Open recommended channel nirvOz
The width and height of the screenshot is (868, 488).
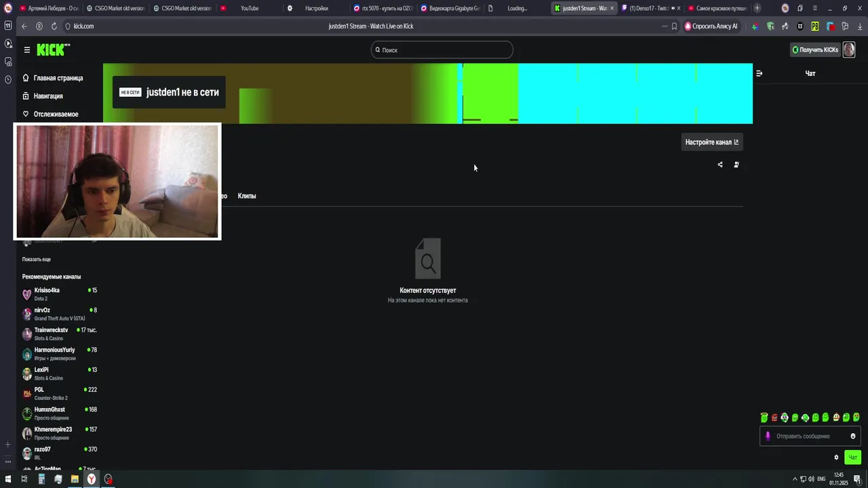click(60, 314)
